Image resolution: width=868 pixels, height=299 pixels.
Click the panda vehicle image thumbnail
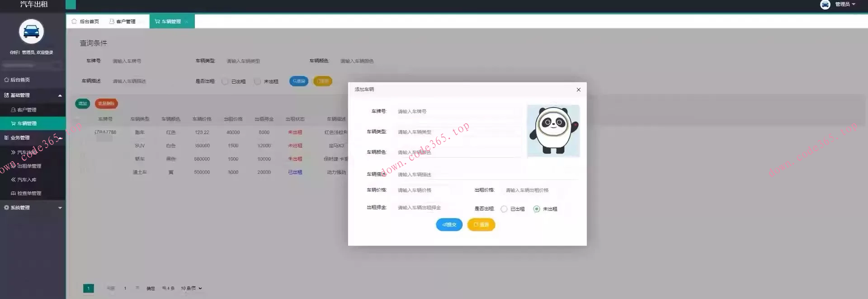(x=553, y=131)
